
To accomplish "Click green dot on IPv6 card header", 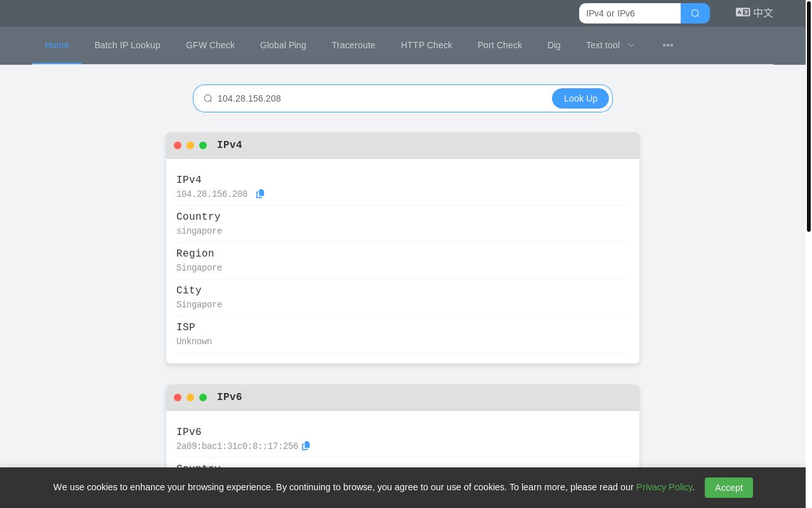I will 203,398.
